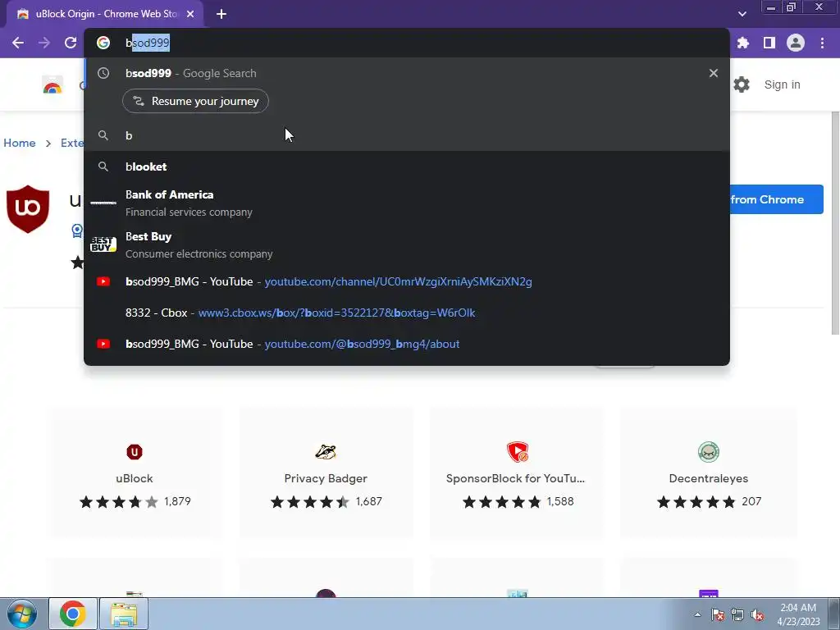
Task: Click the SponsorBlock shield icon
Action: (x=518, y=452)
